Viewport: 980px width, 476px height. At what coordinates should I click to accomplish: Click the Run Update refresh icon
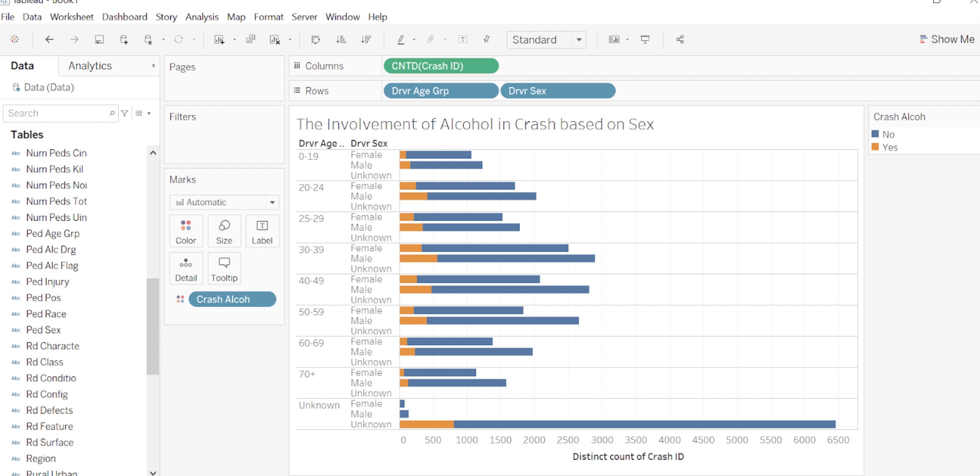coord(179,40)
